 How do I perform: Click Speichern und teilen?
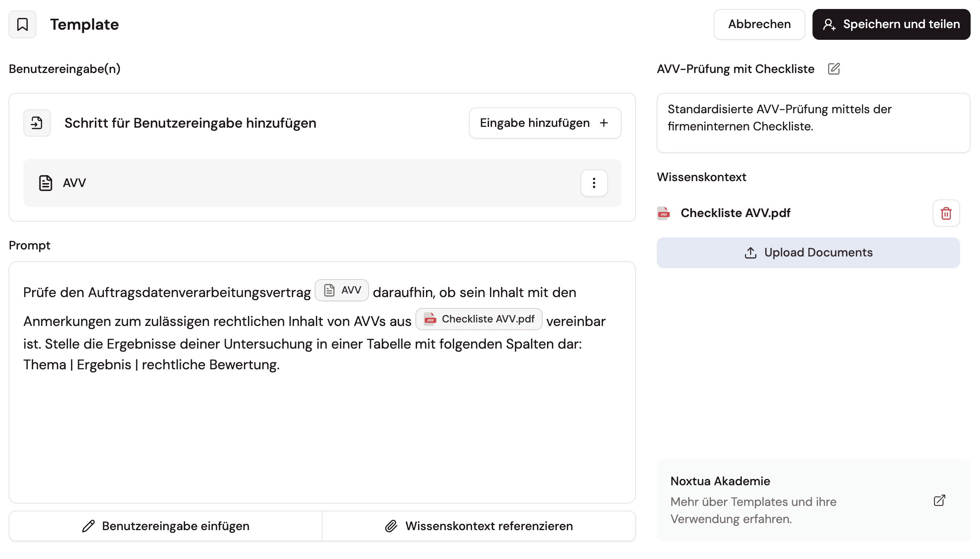click(x=891, y=24)
